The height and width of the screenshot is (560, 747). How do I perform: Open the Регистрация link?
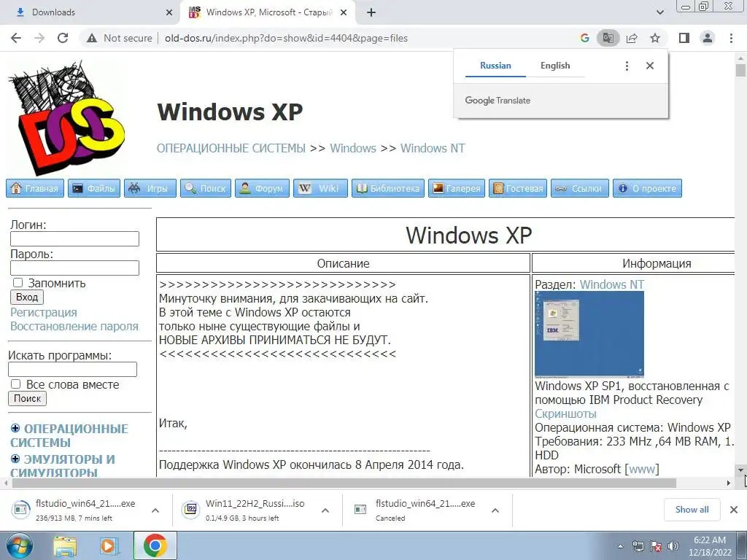pyautogui.click(x=44, y=312)
